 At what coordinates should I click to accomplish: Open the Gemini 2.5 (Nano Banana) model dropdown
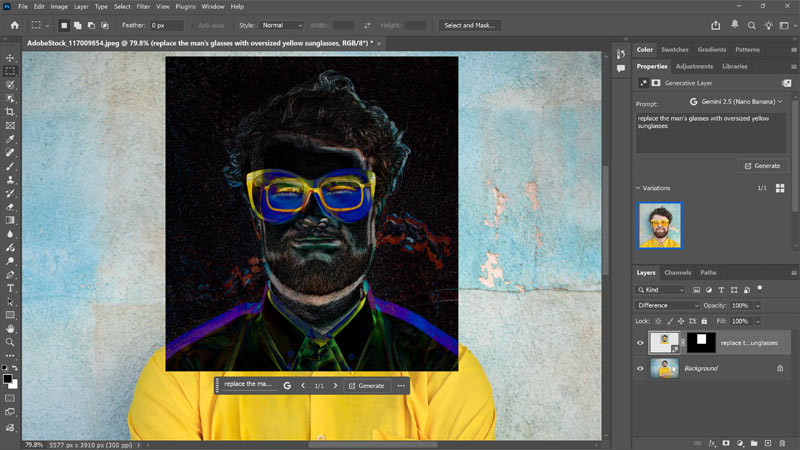pos(736,102)
